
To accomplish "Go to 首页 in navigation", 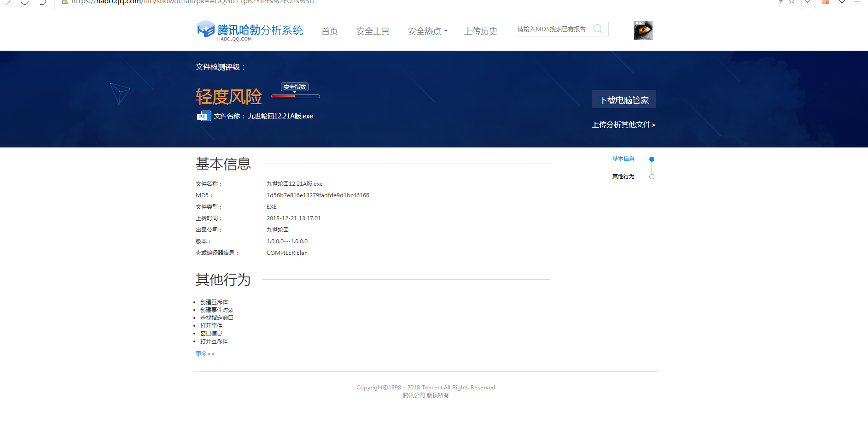I will 330,31.
